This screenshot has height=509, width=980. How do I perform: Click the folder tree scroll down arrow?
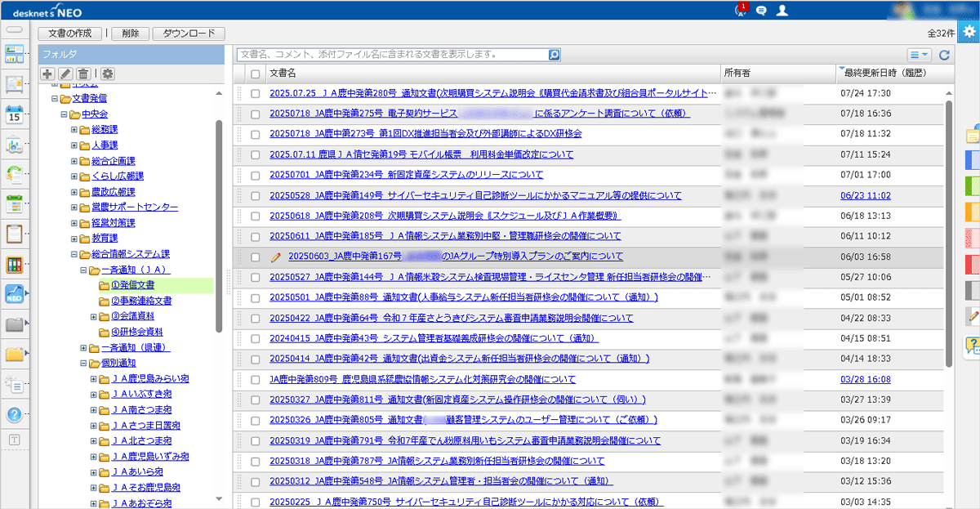click(218, 498)
